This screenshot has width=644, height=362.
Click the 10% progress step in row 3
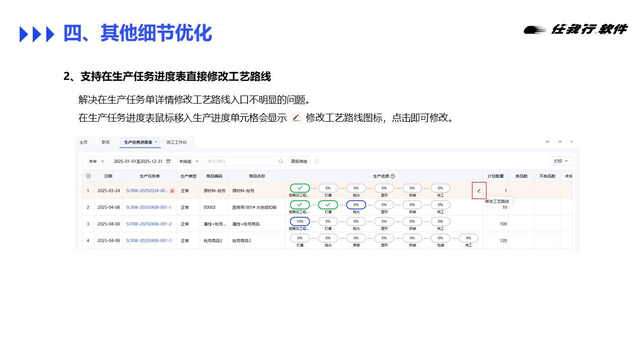tap(300, 221)
